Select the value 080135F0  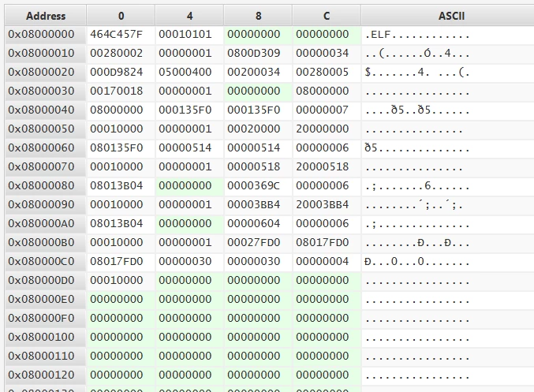[x=116, y=147]
